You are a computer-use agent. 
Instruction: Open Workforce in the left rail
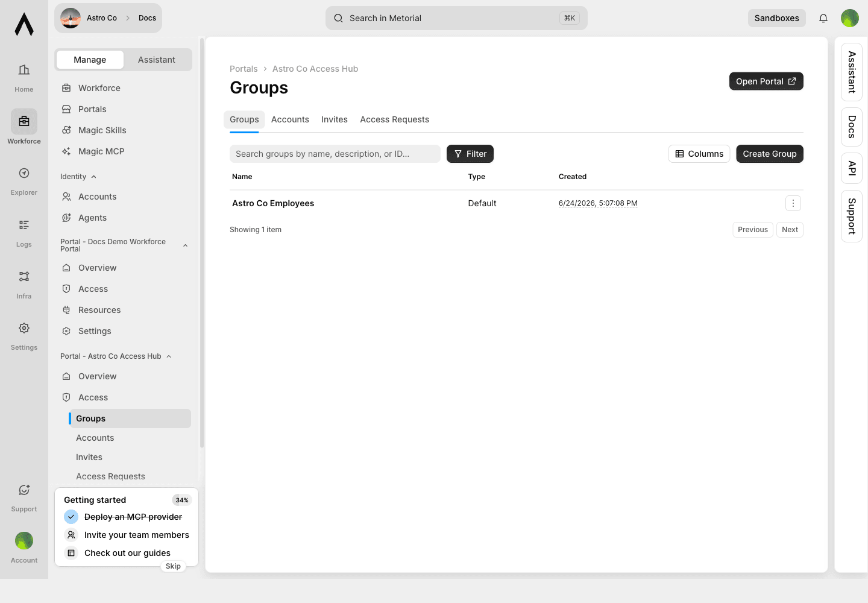(24, 128)
